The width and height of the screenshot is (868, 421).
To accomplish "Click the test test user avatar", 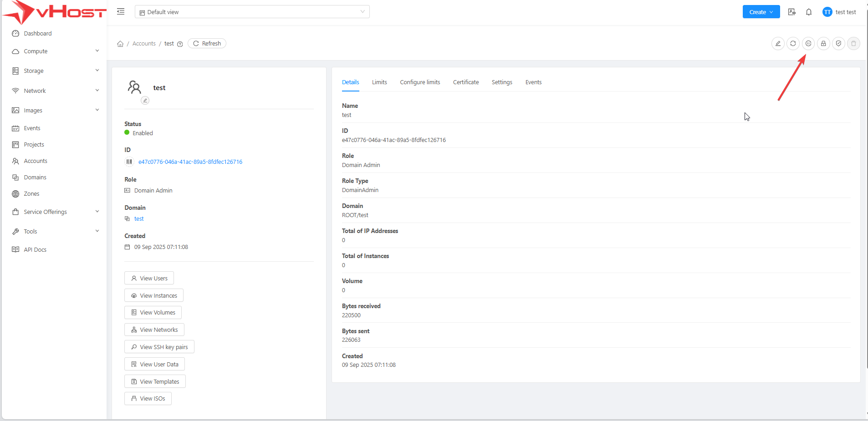I will point(827,12).
